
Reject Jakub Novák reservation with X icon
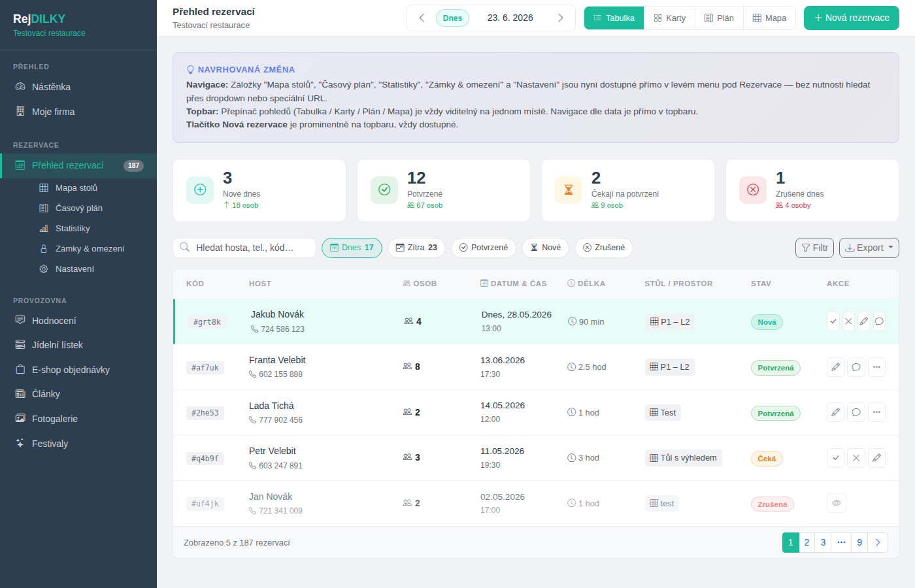(x=848, y=321)
